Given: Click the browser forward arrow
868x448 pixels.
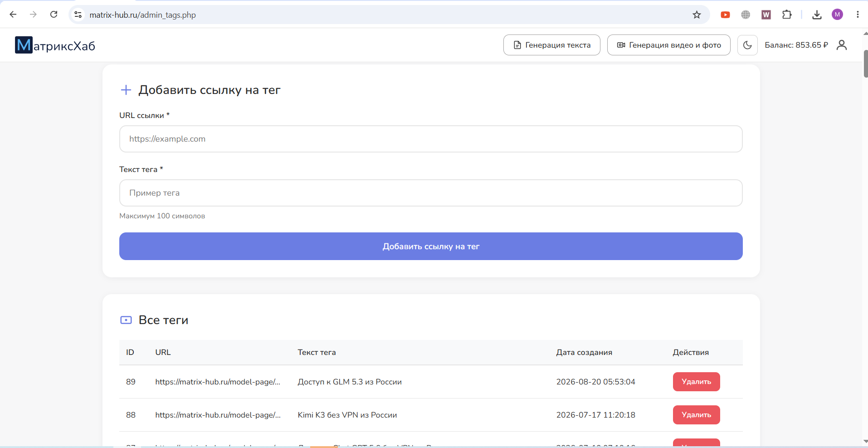Looking at the screenshot, I should [33, 15].
